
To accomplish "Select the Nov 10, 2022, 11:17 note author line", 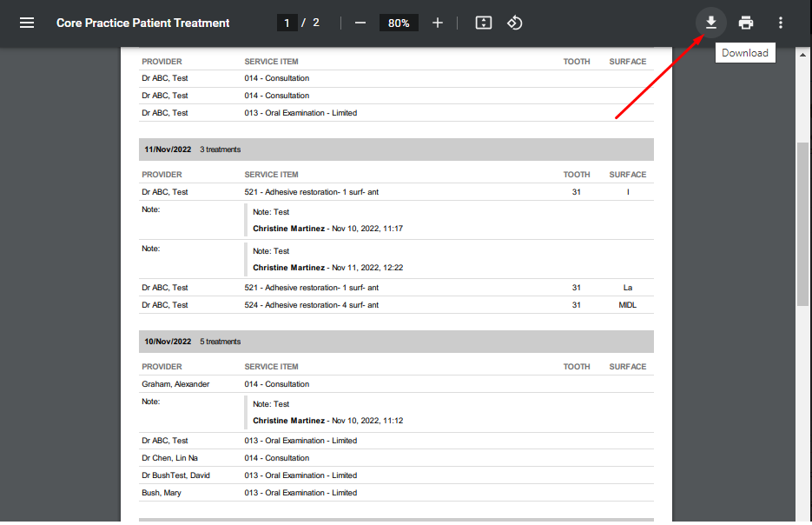I will 327,228.
